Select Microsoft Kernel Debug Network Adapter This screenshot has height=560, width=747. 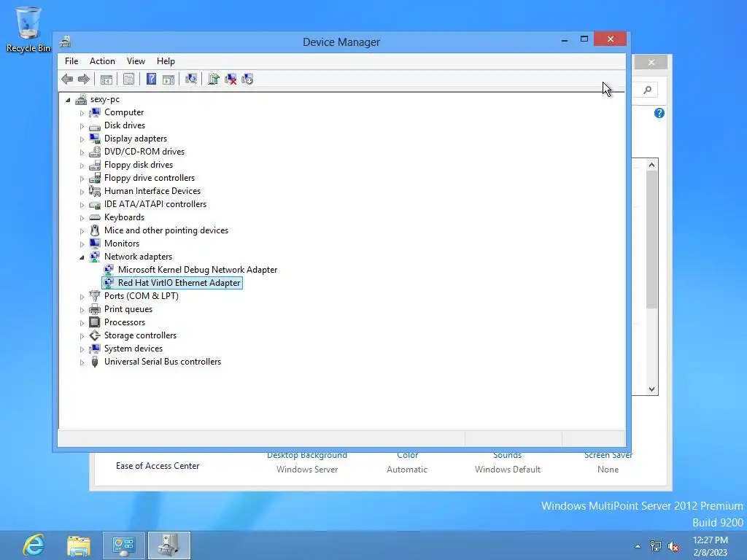coord(198,270)
